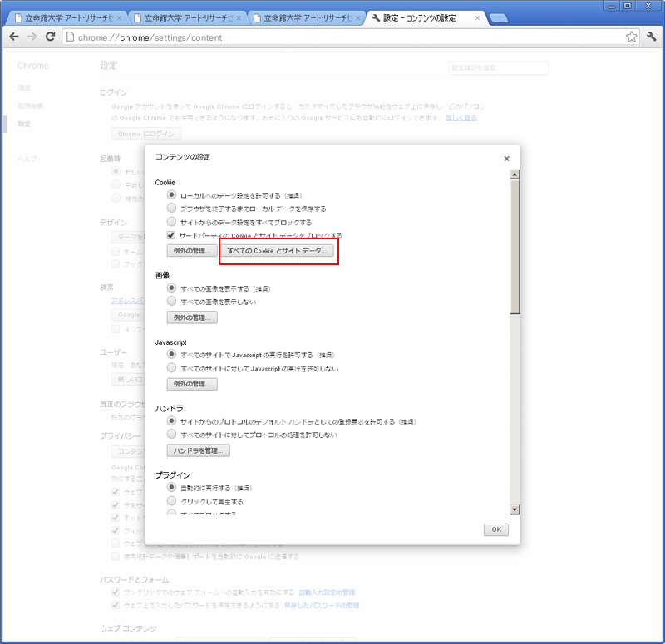This screenshot has height=644, width=665.
Task: Open 例外の管理 under 画像 section
Action: [x=192, y=317]
